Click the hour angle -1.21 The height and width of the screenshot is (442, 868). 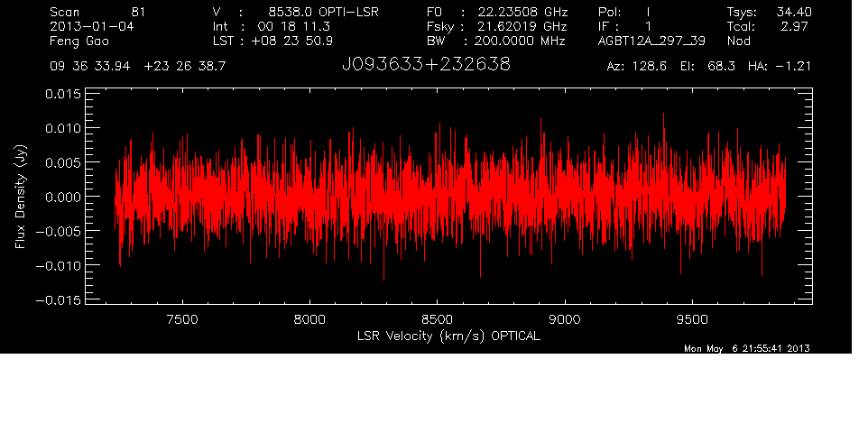click(793, 67)
